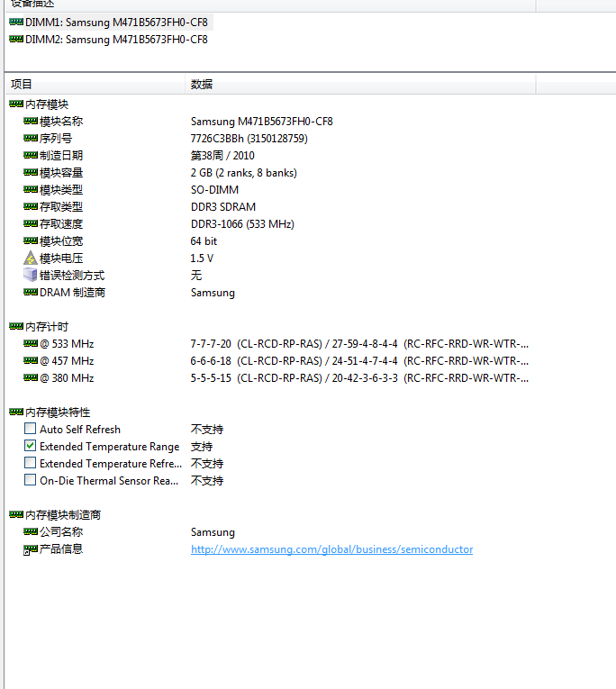Click the 数据 column header
Image resolution: width=616 pixels, height=689 pixels.
360,84
